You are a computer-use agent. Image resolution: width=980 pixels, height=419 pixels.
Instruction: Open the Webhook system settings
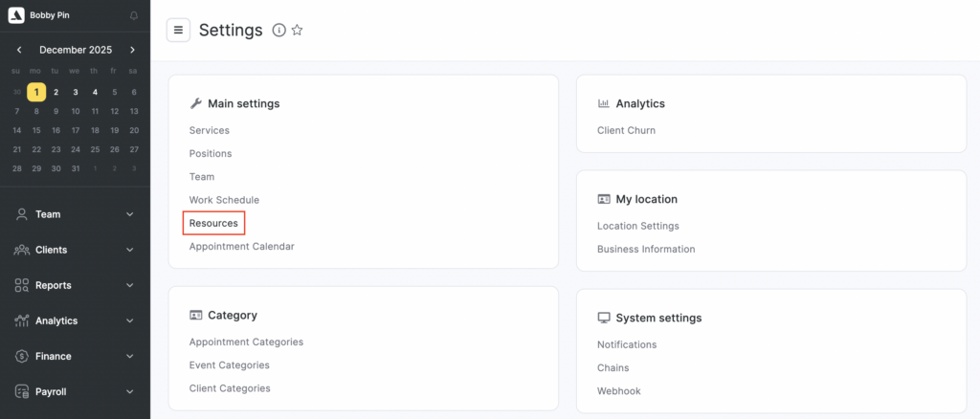618,390
